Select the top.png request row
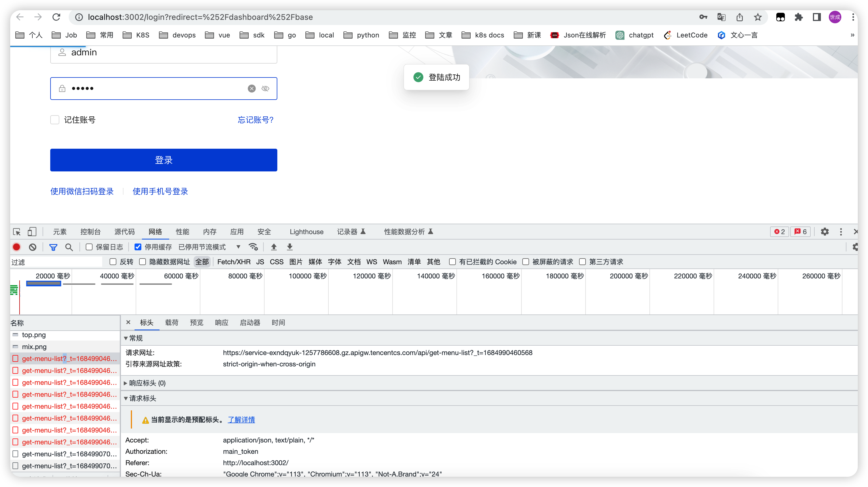This screenshot has width=868, height=487. [x=34, y=335]
